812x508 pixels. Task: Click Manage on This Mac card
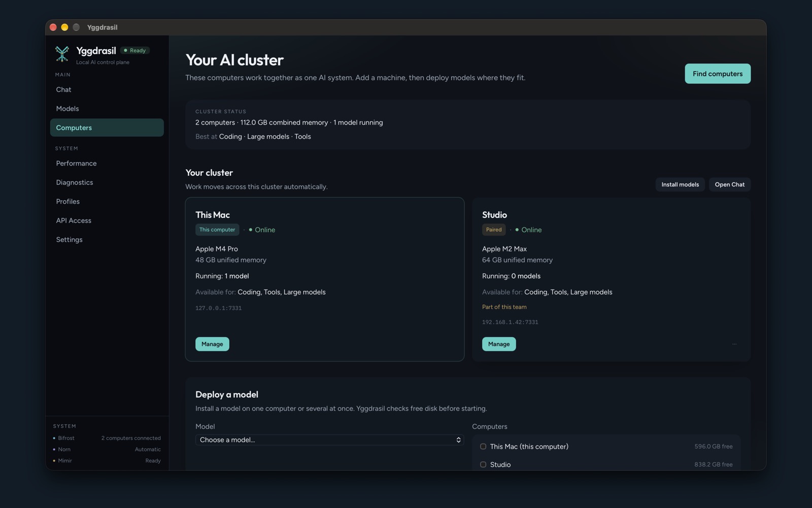pyautogui.click(x=212, y=344)
